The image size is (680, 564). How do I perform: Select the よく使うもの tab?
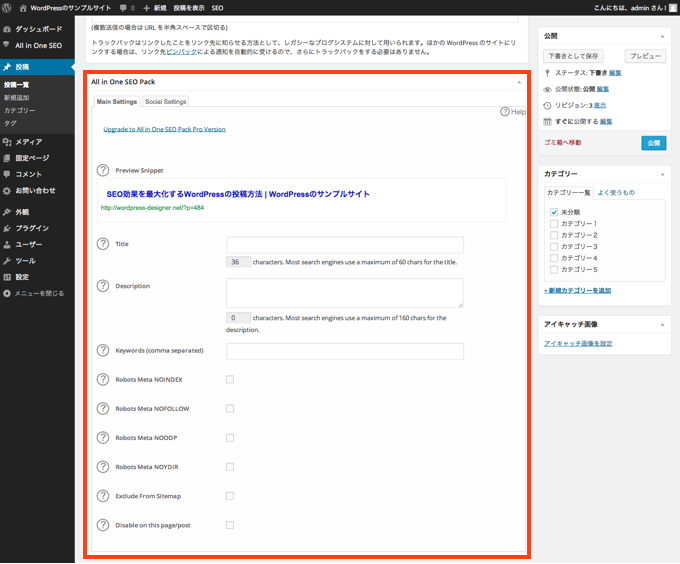click(x=616, y=192)
